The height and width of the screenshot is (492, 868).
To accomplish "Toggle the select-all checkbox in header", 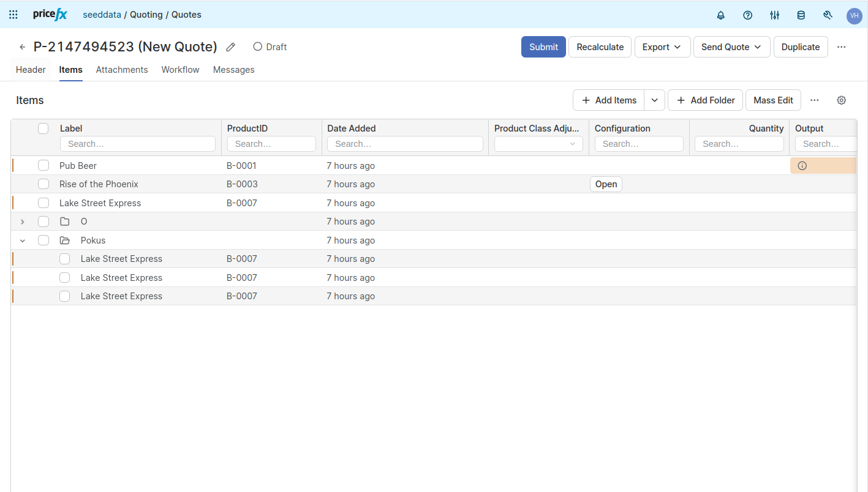I will pos(43,129).
